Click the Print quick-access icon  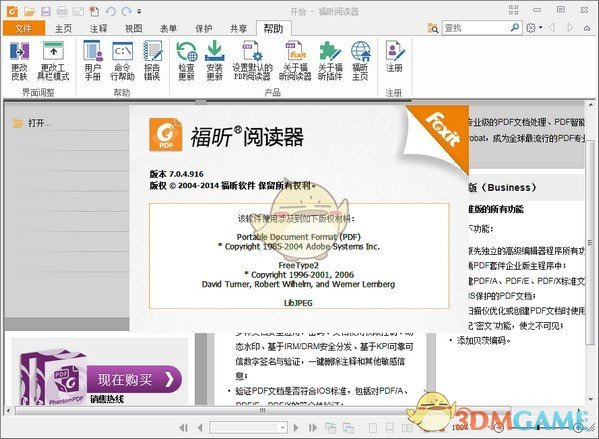62,11
